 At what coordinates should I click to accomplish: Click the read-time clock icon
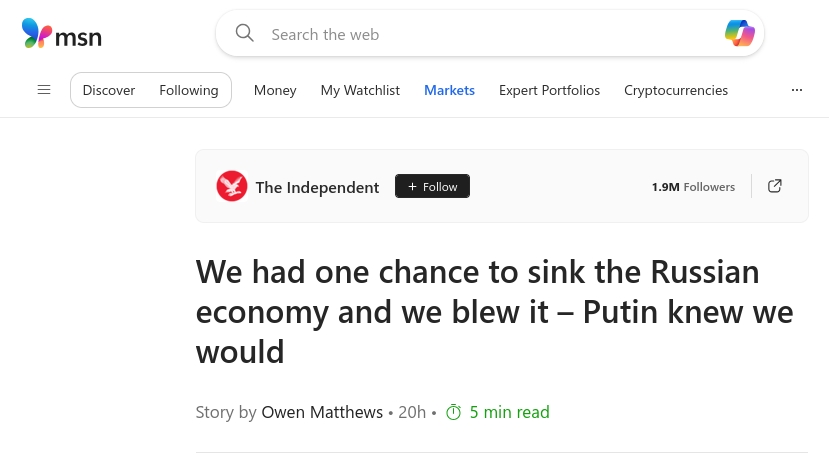454,412
